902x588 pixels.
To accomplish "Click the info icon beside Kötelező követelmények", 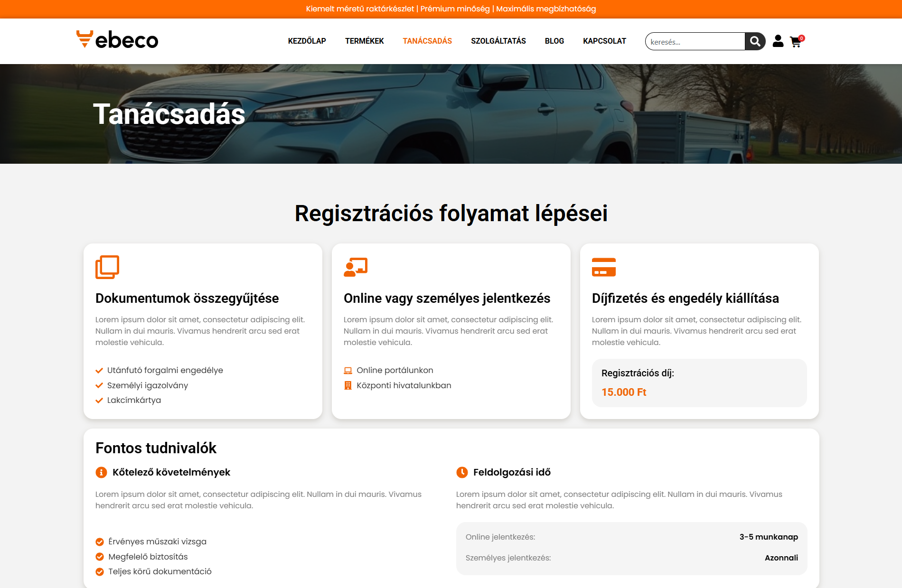I will tap(101, 472).
